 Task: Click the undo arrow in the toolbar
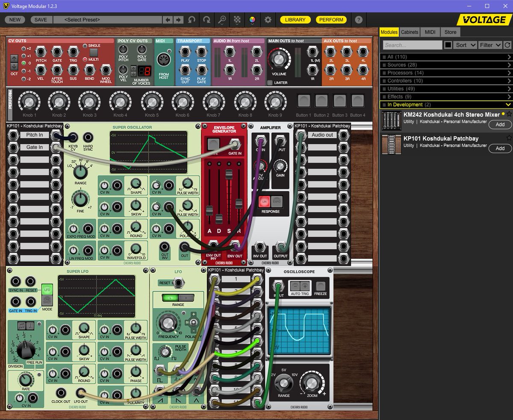pyautogui.click(x=192, y=20)
